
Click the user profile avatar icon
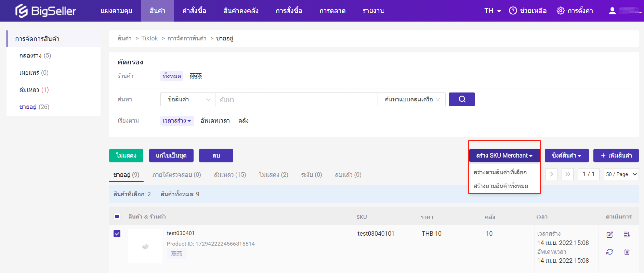click(x=612, y=11)
